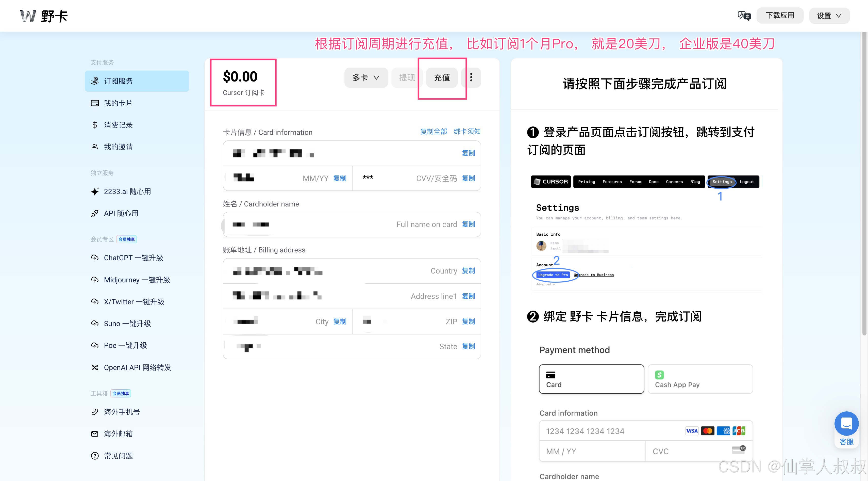This screenshot has width=868, height=481.
Task: Open OpenAI API 网络转发 item
Action: coord(137,367)
